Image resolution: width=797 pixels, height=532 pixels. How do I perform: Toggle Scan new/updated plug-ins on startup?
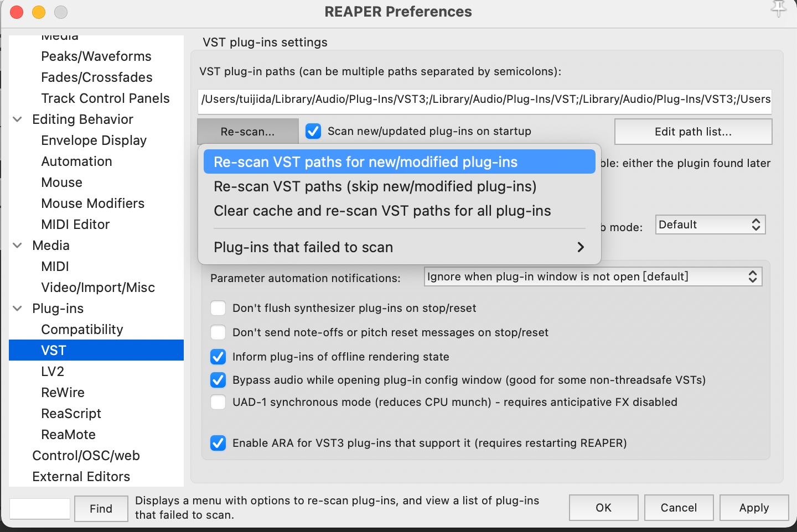pyautogui.click(x=313, y=131)
